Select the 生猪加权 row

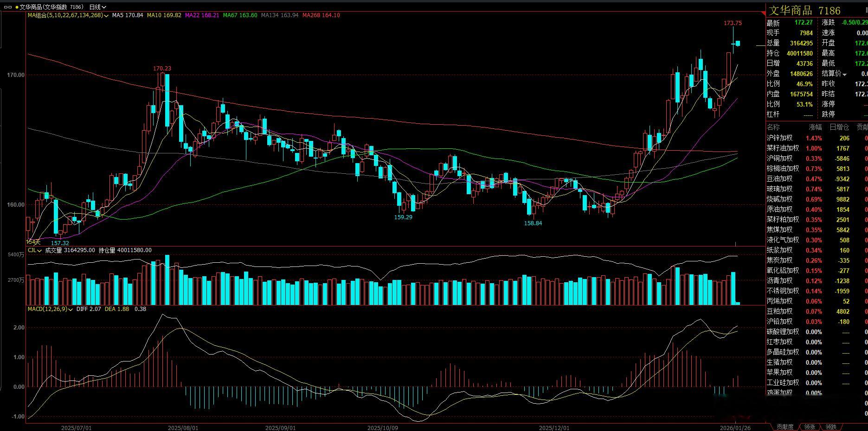click(x=817, y=362)
